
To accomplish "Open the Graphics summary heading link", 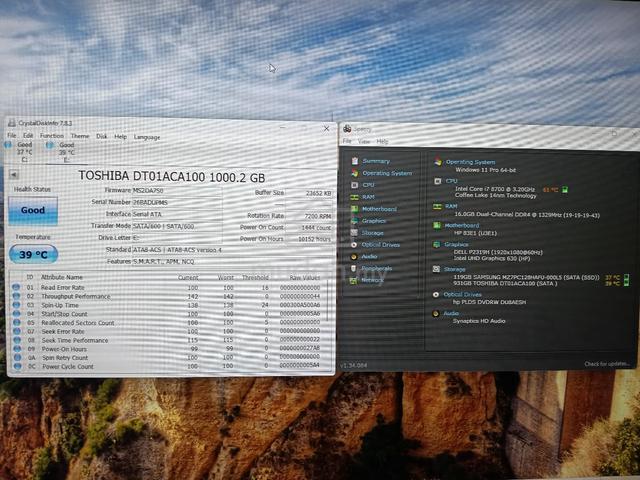I will pyautogui.click(x=456, y=244).
